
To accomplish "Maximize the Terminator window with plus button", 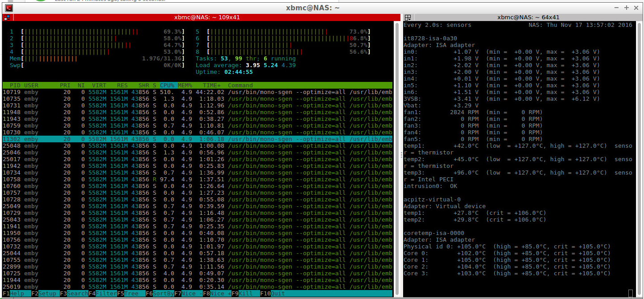I will [x=627, y=8].
